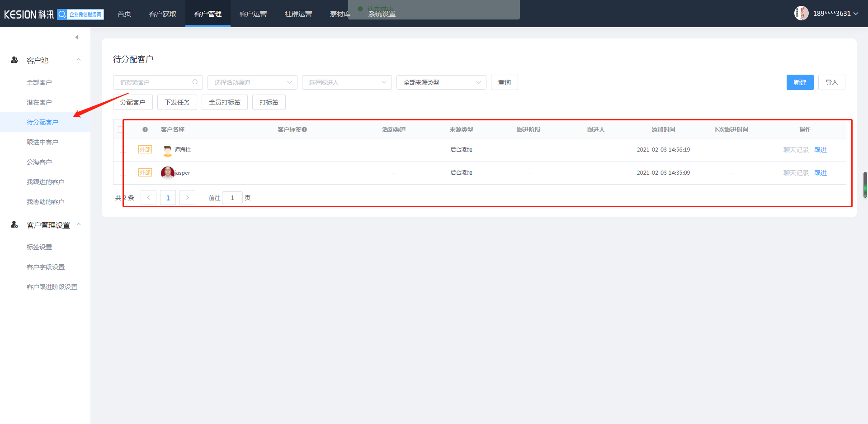Go to the previous page using the left arrow
The height and width of the screenshot is (424, 868).
click(148, 198)
